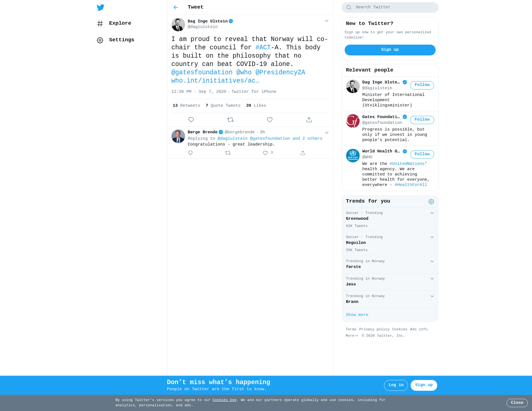Click the Twitter bird logo
The width and height of the screenshot is (532, 411).
[x=101, y=7]
